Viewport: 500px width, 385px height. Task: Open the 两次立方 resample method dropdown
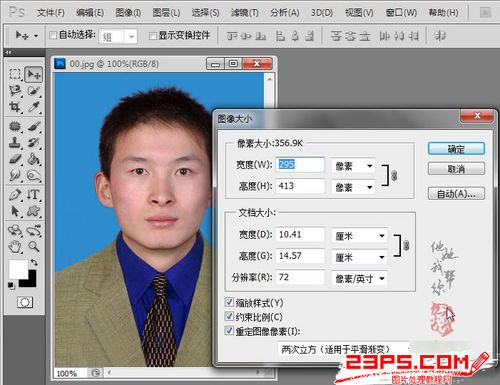tap(344, 349)
